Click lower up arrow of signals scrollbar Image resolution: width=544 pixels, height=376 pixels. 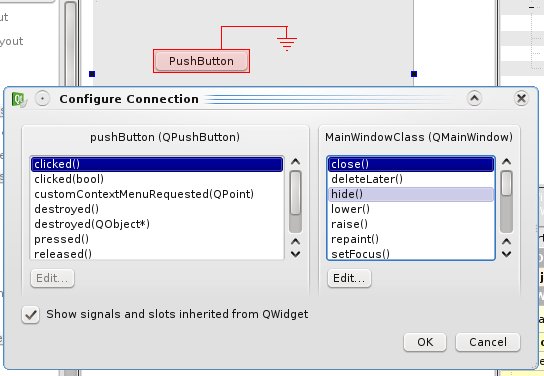[295, 241]
